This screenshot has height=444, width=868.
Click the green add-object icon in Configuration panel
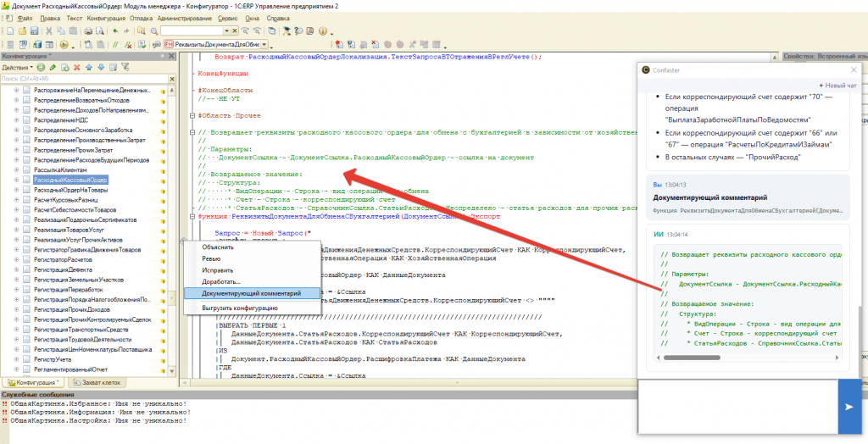pos(42,67)
